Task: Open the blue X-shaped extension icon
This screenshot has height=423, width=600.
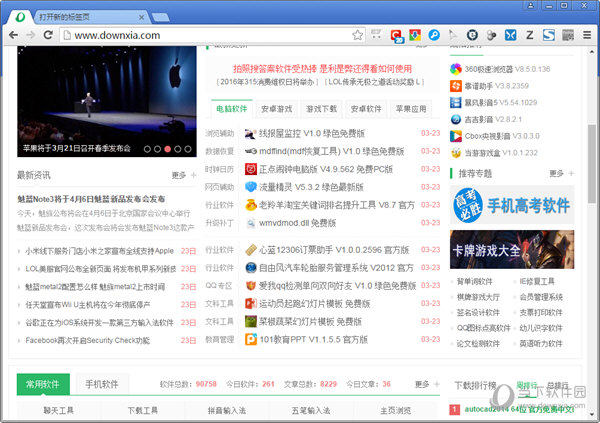Action: (x=510, y=35)
